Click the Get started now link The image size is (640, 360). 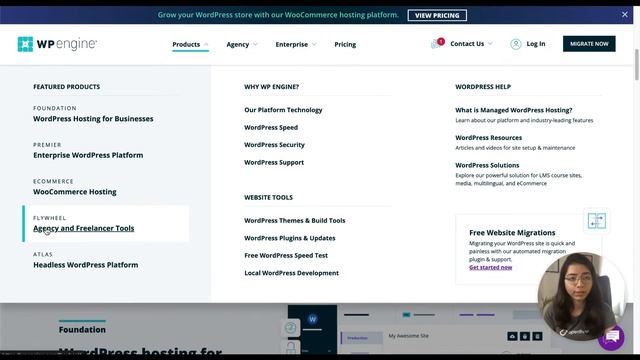coord(491,267)
